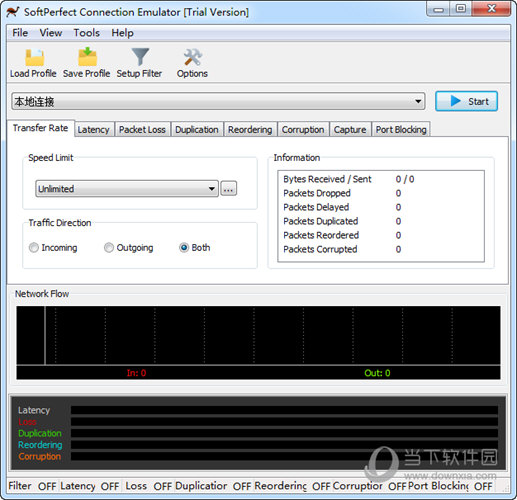517x500 pixels.
Task: Click the green Duplication indicator bar
Action: (284, 433)
